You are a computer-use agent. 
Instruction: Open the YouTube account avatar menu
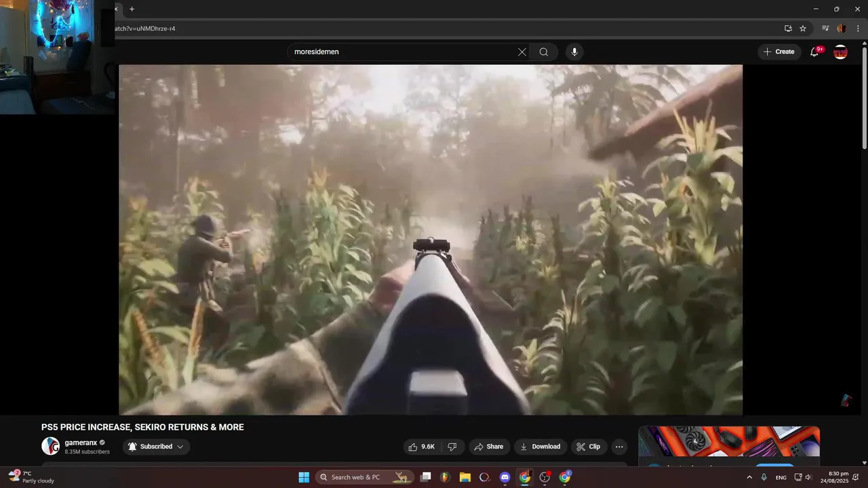(x=841, y=52)
